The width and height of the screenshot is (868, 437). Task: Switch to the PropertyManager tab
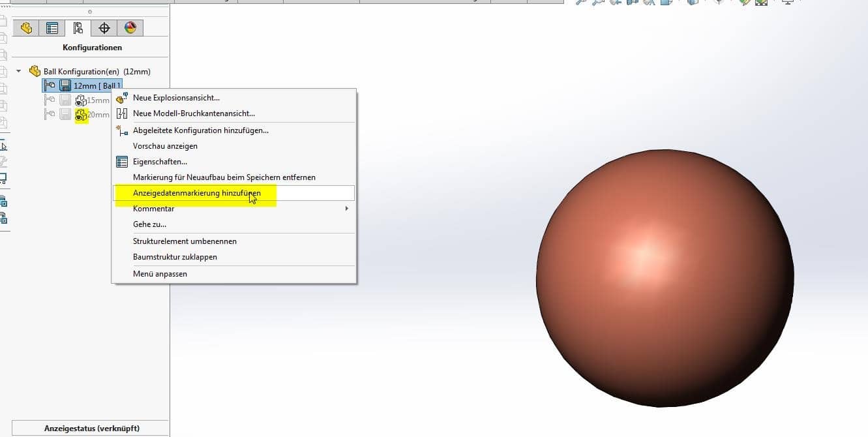(x=52, y=27)
